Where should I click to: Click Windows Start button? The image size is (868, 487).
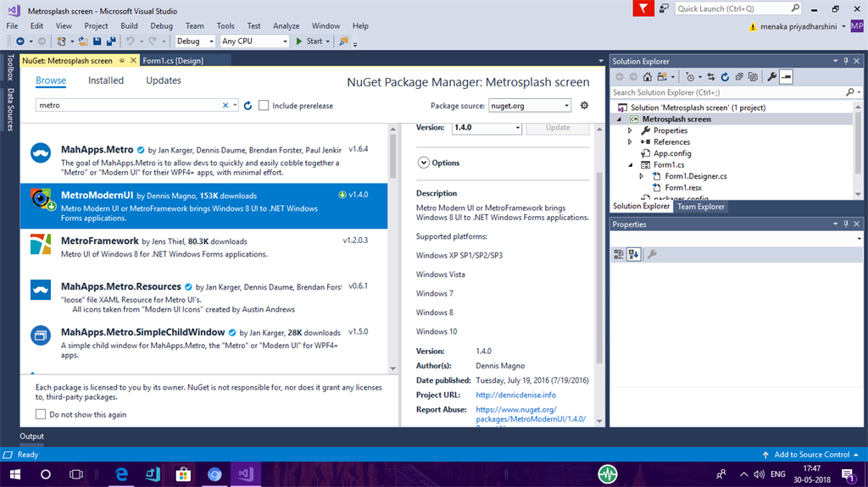pos(15,474)
